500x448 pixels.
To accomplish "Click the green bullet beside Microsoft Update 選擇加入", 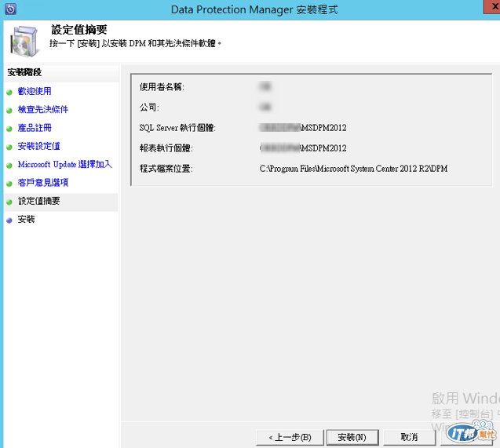I will coord(9,166).
